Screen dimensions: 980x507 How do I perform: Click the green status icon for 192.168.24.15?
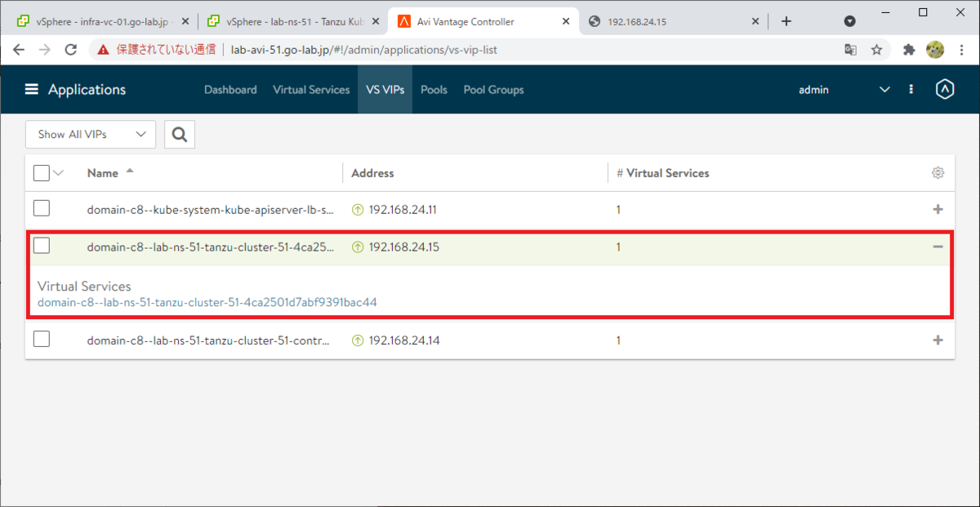coord(358,247)
